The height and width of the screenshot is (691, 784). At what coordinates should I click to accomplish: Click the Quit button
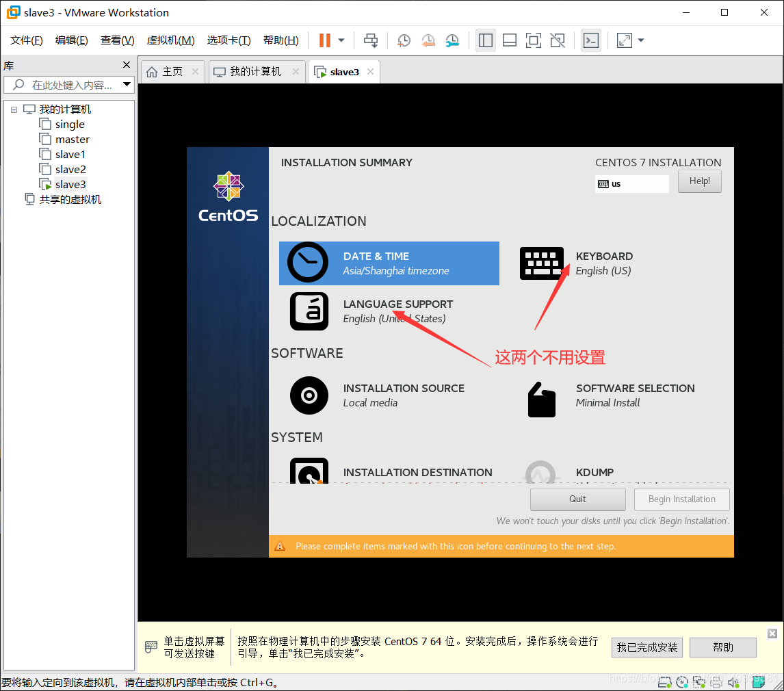(577, 499)
